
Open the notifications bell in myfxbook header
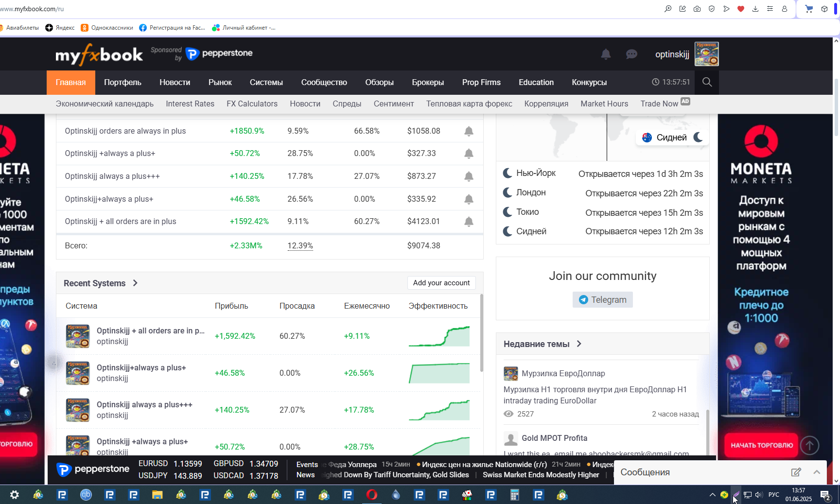pyautogui.click(x=606, y=54)
